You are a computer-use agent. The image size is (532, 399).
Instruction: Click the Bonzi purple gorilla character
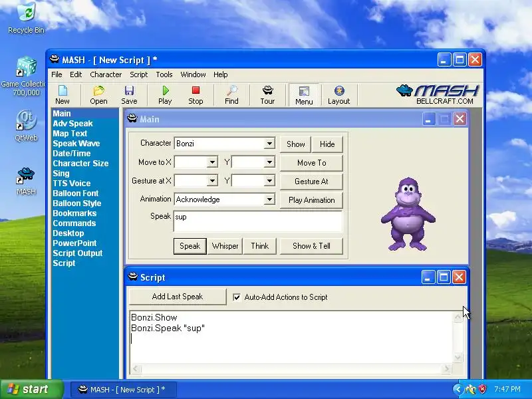(x=408, y=214)
